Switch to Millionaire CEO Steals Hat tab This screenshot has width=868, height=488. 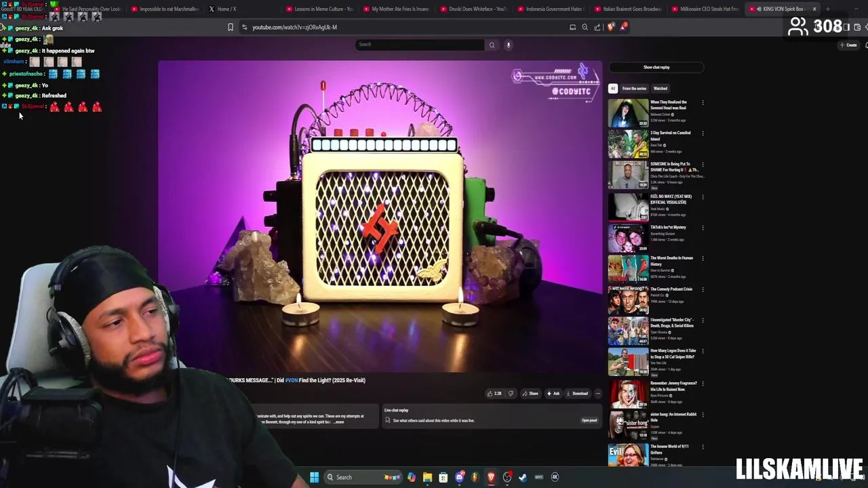705,9
